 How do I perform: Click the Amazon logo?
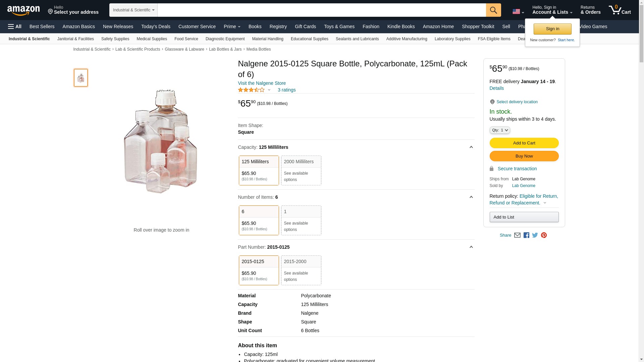point(23,11)
